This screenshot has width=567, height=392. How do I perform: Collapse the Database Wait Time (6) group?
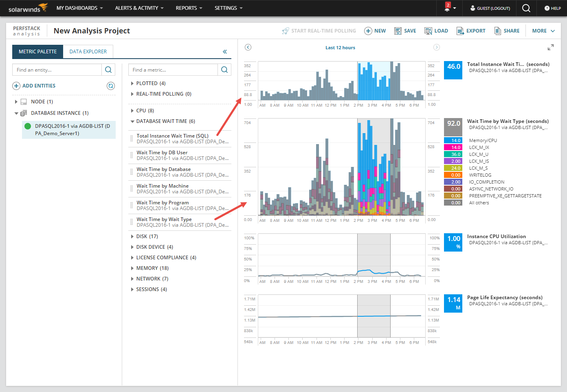132,121
